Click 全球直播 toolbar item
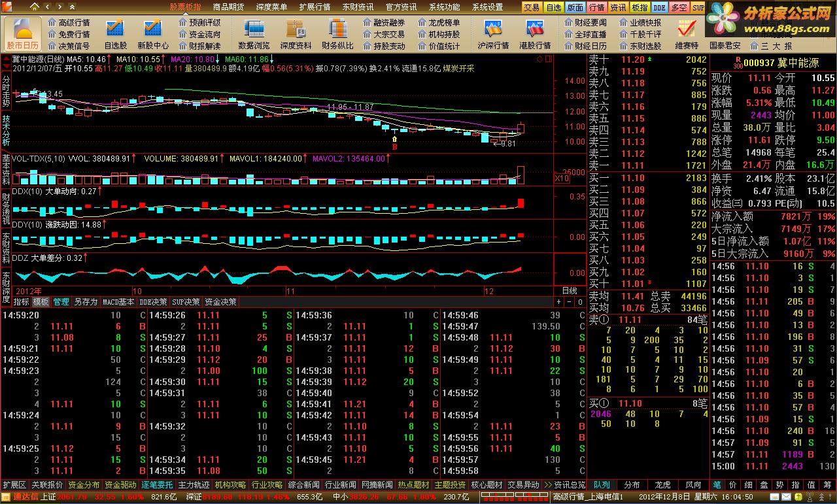This screenshot has height=504, width=837. click(585, 34)
